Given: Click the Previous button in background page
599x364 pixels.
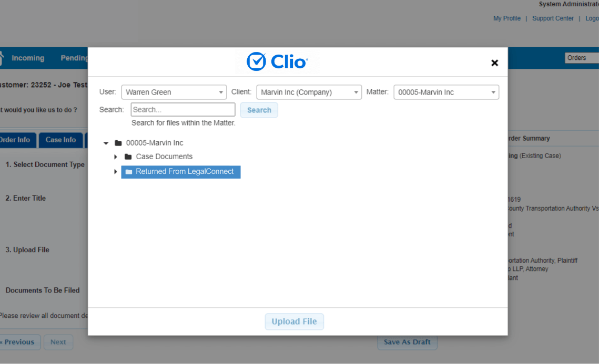Looking at the screenshot, I should click(19, 342).
